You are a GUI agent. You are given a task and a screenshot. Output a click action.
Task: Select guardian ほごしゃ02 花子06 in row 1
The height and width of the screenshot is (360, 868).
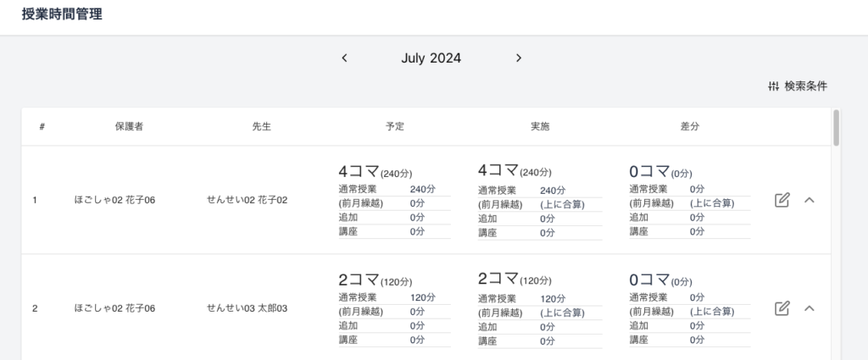[x=115, y=200]
